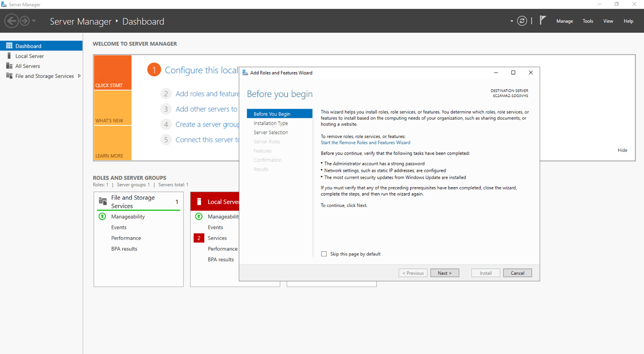The height and width of the screenshot is (354, 644).
Task: Select Dashboard in the left sidebar
Action: click(41, 46)
